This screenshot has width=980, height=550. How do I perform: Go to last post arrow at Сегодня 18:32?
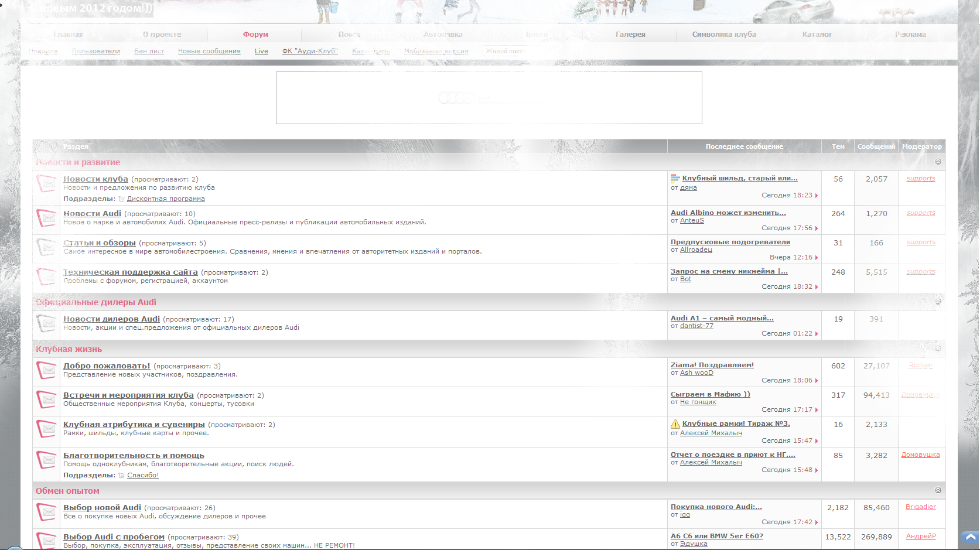tap(817, 287)
